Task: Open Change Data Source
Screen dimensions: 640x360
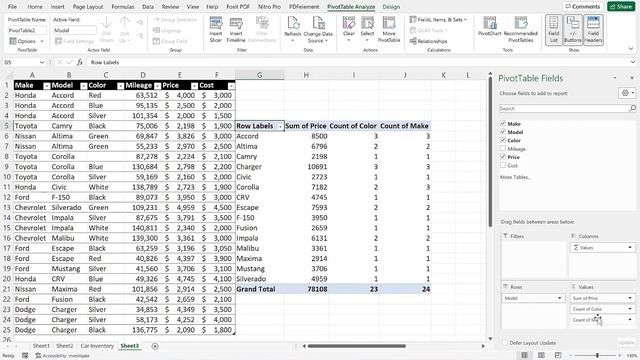Action: point(318,29)
